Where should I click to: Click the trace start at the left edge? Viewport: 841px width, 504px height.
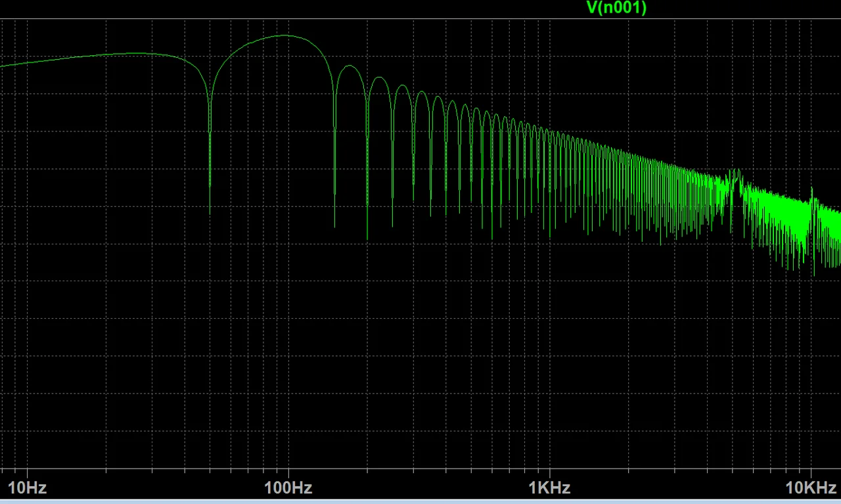point(2,66)
